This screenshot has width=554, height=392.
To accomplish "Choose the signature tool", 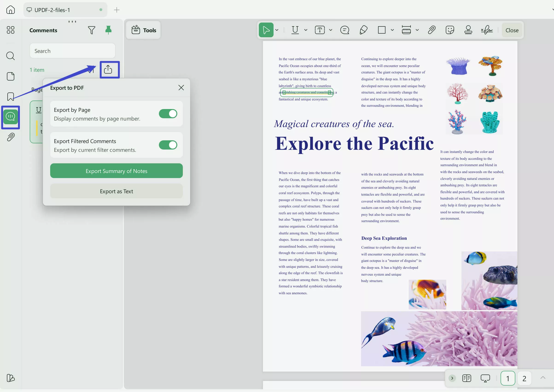I will [487, 30].
